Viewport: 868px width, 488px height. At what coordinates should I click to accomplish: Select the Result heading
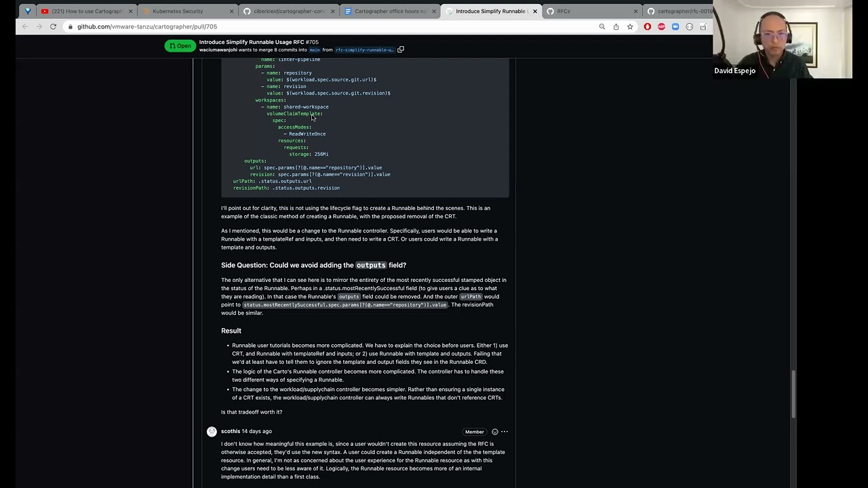tap(231, 331)
